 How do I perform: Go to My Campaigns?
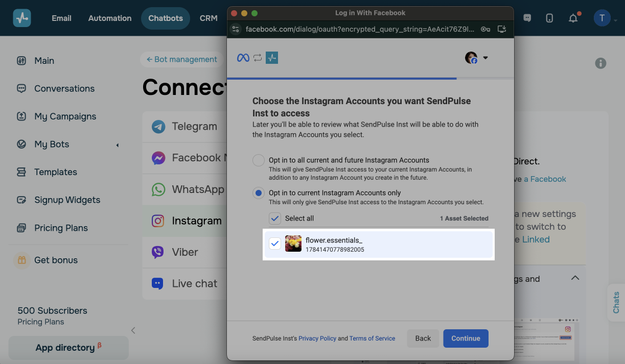click(65, 116)
